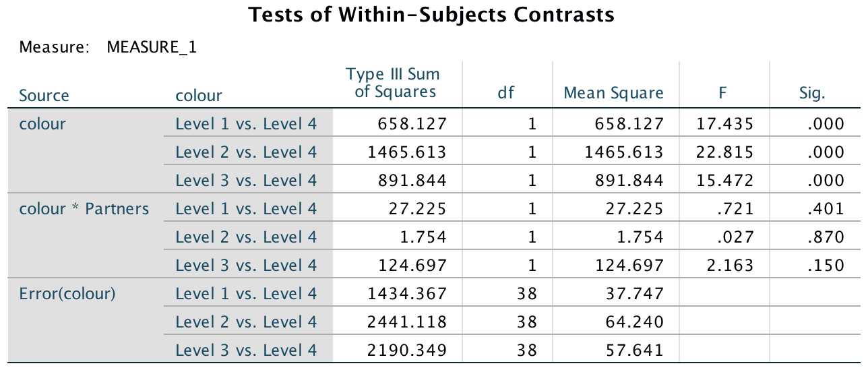The image size is (868, 372).
Task: Select the significance value .401 cell
Action: coord(826,209)
